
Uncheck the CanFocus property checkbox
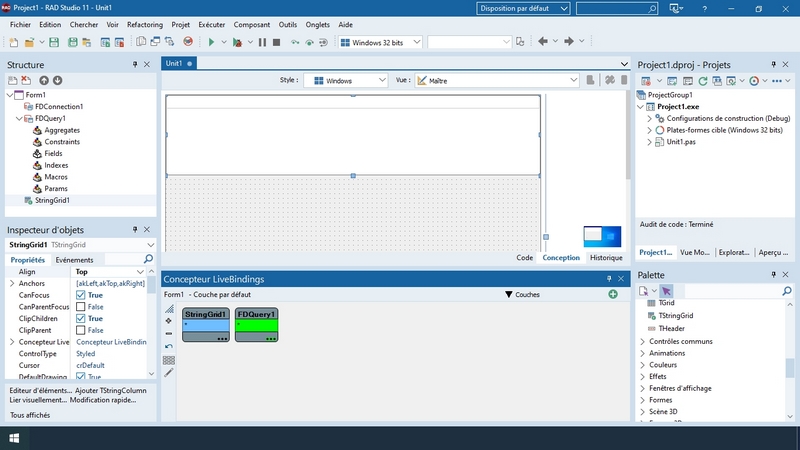pyautogui.click(x=82, y=295)
